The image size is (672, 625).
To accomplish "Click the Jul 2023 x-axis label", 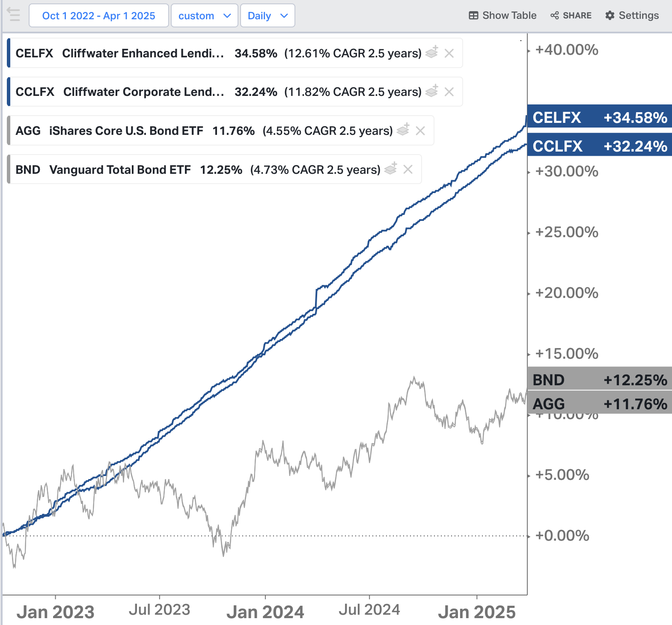I will (160, 610).
